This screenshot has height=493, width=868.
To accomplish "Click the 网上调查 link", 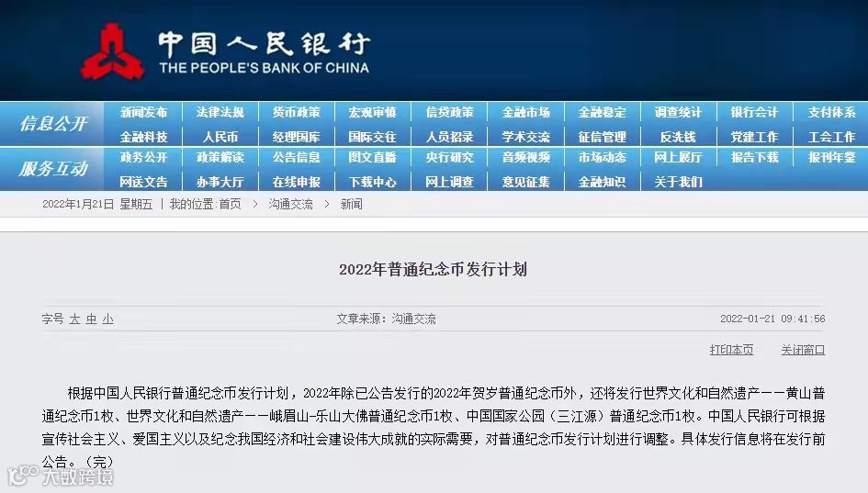I will coord(449,182).
